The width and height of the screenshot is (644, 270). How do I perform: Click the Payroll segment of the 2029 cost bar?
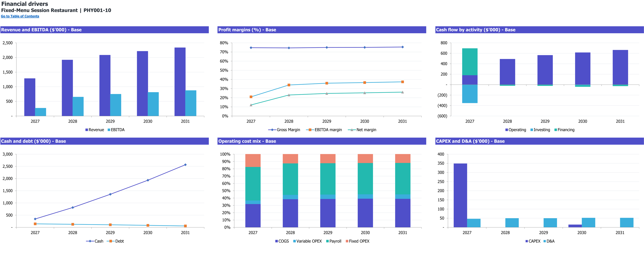point(328,179)
